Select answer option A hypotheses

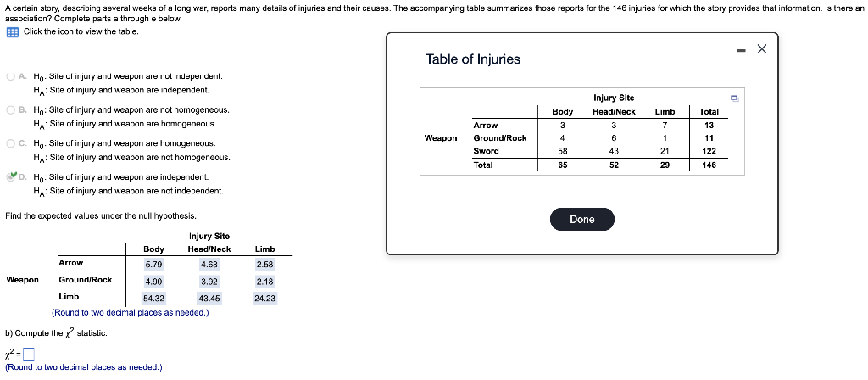pos(10,76)
